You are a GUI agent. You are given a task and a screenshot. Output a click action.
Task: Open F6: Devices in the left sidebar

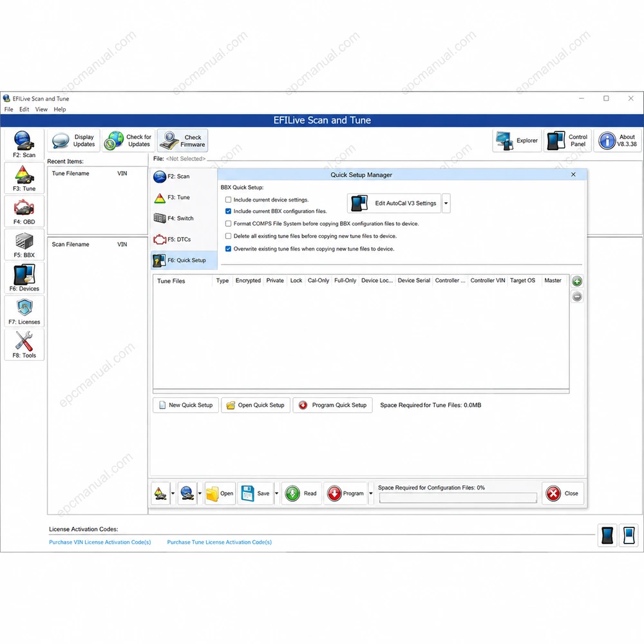coord(24,278)
